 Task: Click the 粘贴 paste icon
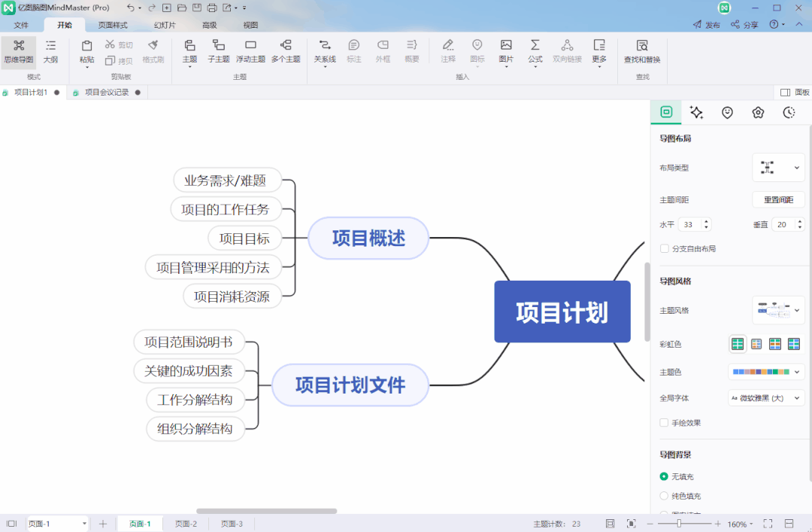click(87, 46)
